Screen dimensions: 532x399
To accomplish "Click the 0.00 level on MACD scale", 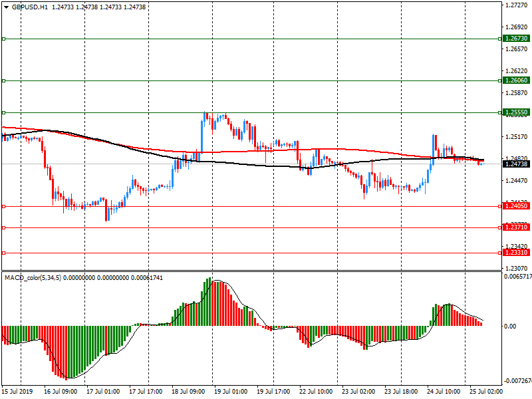I will [510, 327].
